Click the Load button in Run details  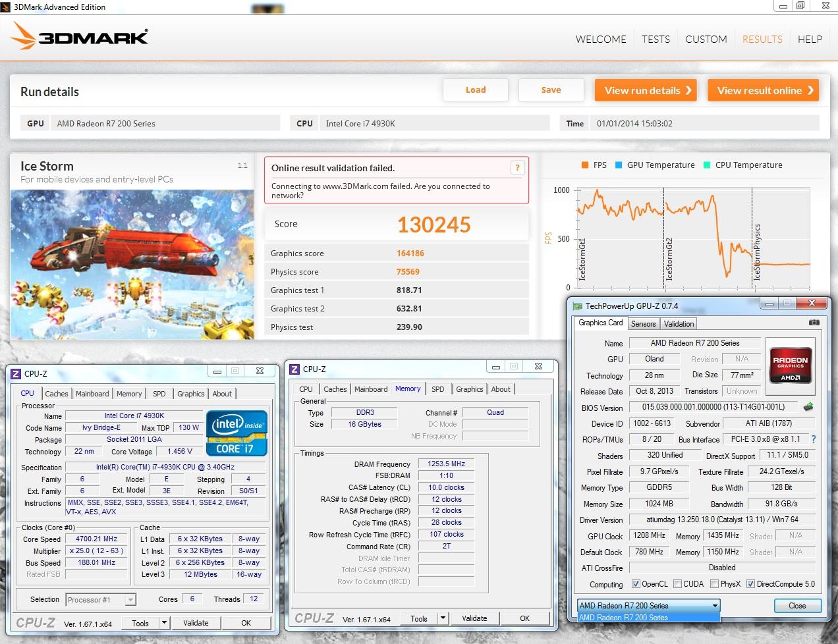click(x=476, y=90)
